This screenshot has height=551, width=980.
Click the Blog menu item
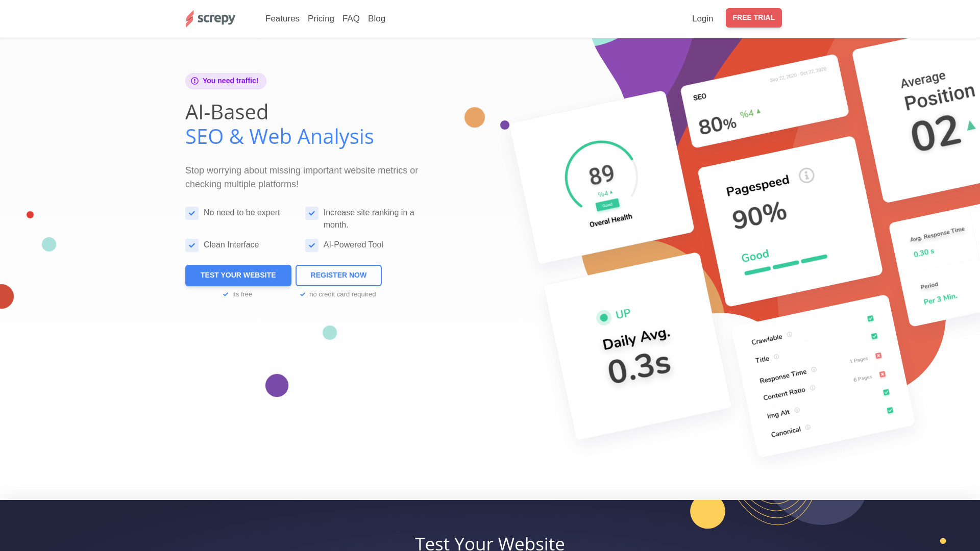376,18
